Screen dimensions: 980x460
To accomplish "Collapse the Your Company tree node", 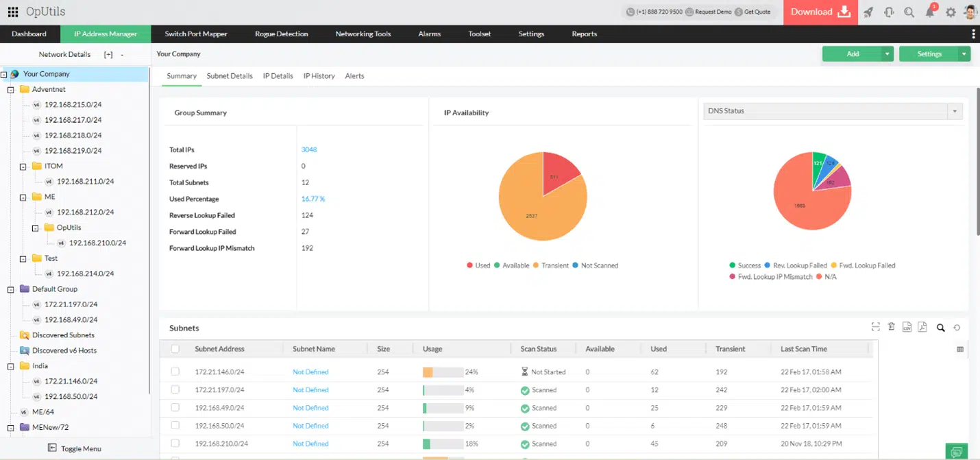I will pyautogui.click(x=4, y=74).
